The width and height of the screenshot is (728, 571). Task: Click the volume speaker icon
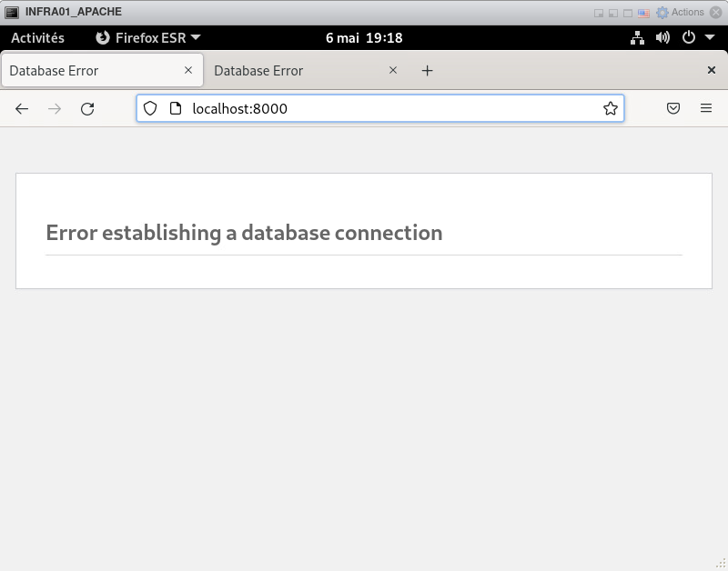pos(662,38)
